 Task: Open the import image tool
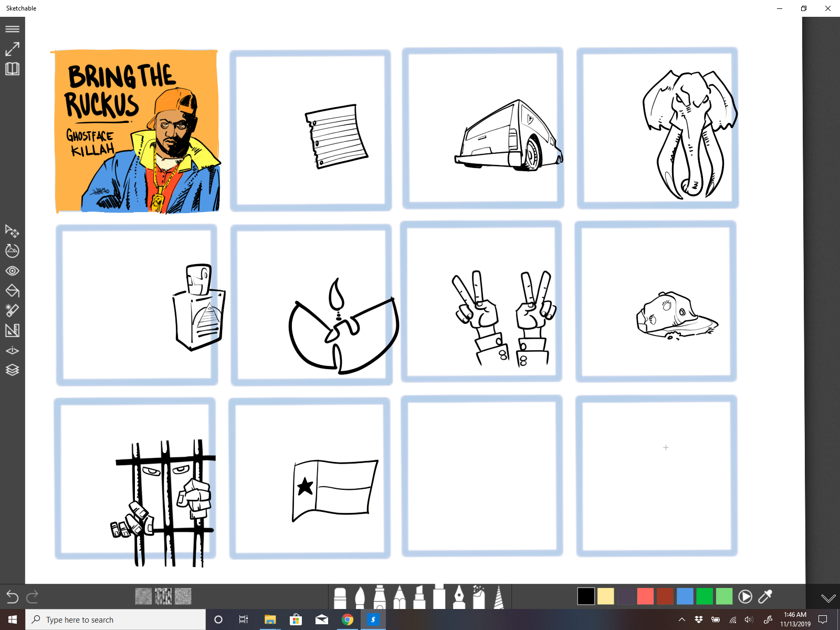12,251
